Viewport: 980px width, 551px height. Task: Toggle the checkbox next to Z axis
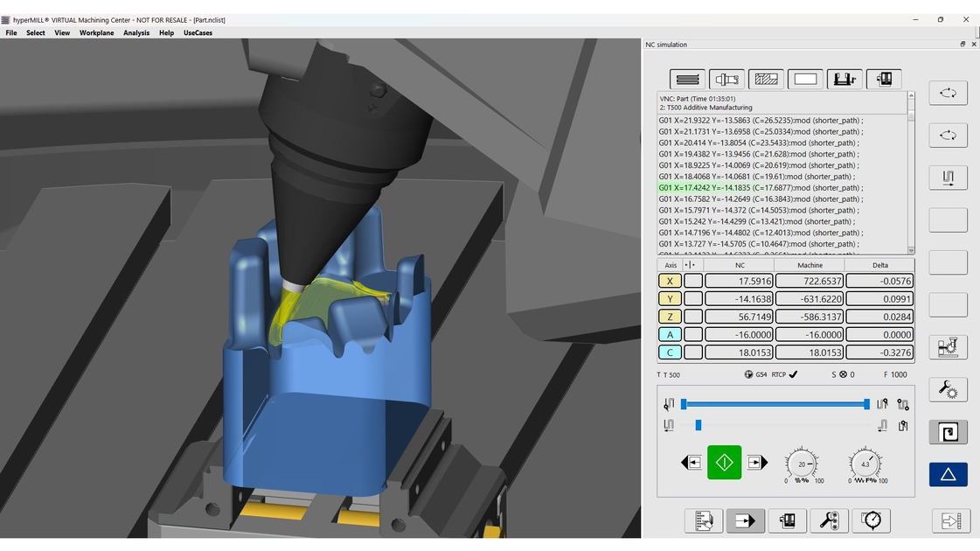pyautogui.click(x=693, y=317)
